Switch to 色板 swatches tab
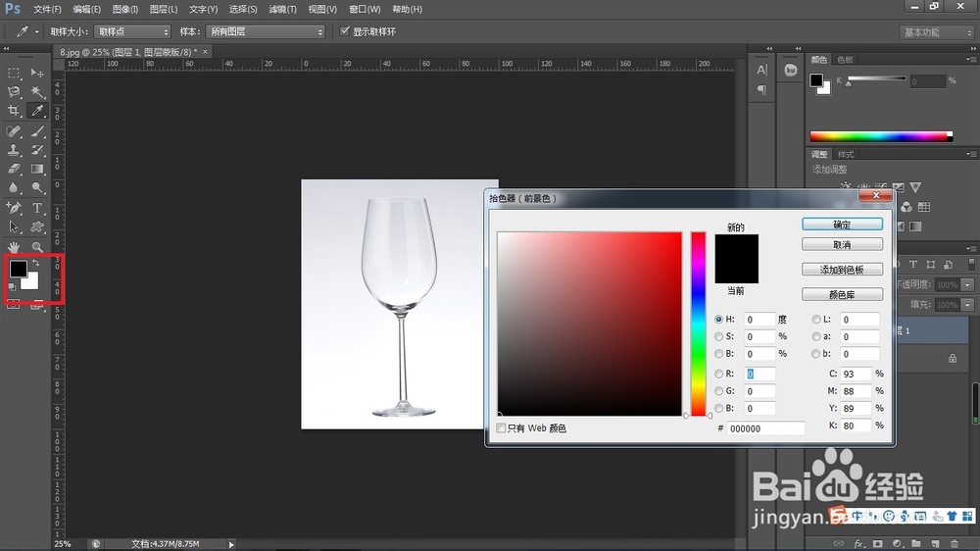 point(845,60)
